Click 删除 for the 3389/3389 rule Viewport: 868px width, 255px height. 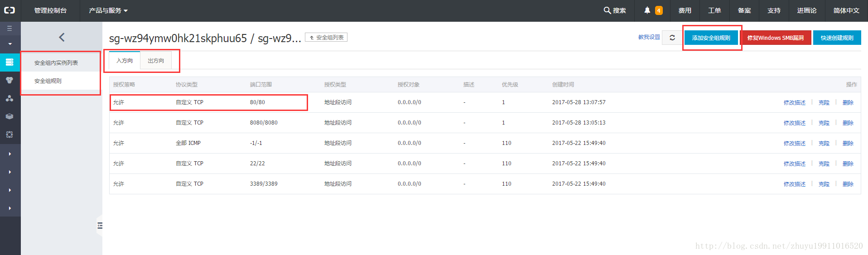pyautogui.click(x=848, y=184)
